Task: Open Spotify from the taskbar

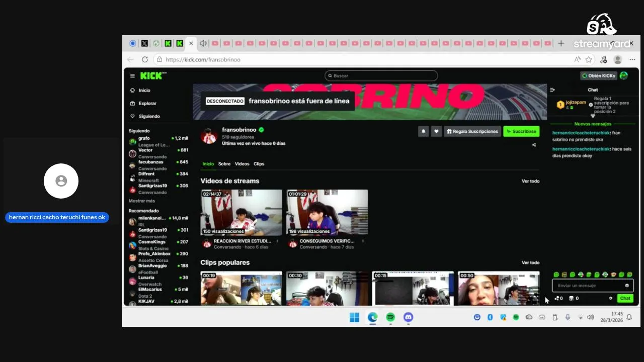Action: click(x=390, y=317)
